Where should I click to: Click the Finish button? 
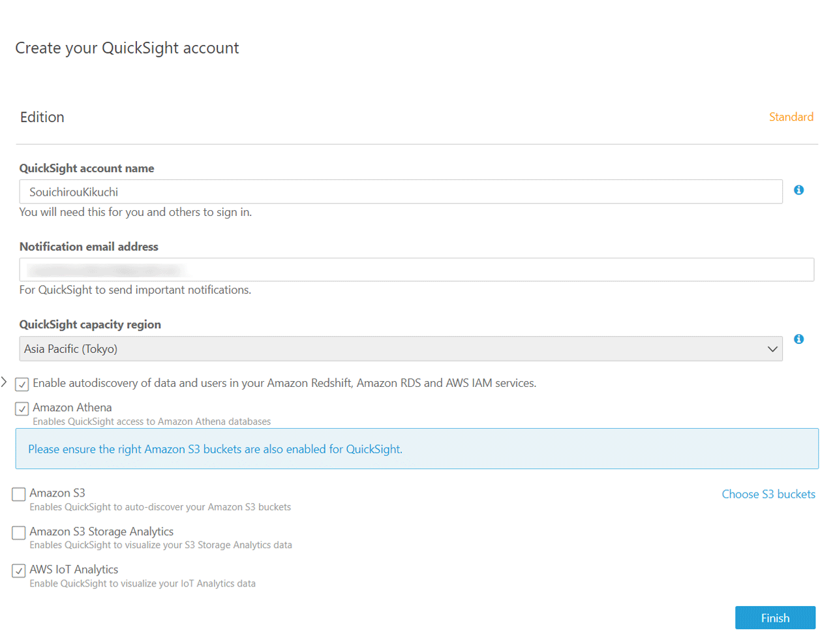pyautogui.click(x=775, y=618)
